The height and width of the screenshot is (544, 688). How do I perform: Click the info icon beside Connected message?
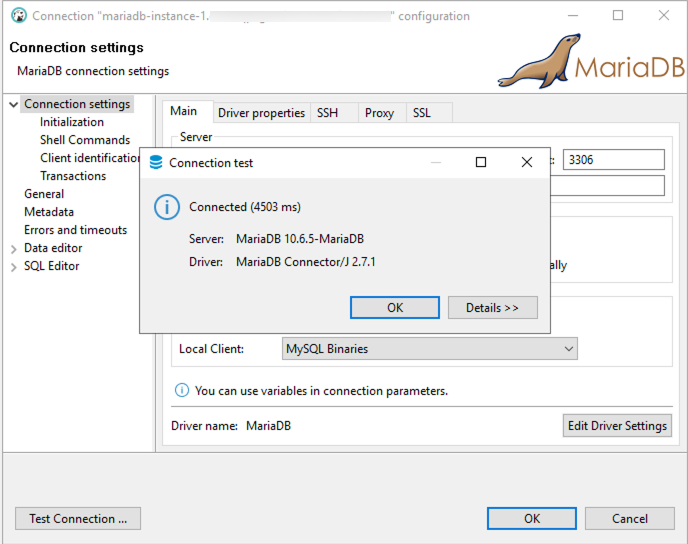[x=166, y=207]
